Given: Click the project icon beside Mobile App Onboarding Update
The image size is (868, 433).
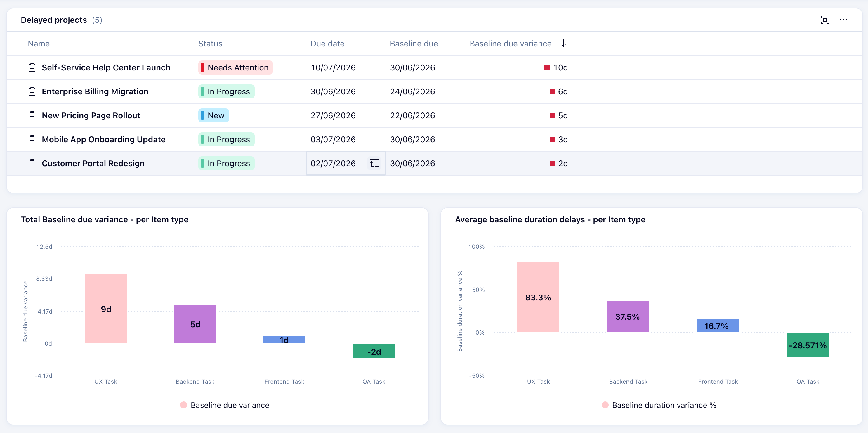Looking at the screenshot, I should click(x=32, y=139).
